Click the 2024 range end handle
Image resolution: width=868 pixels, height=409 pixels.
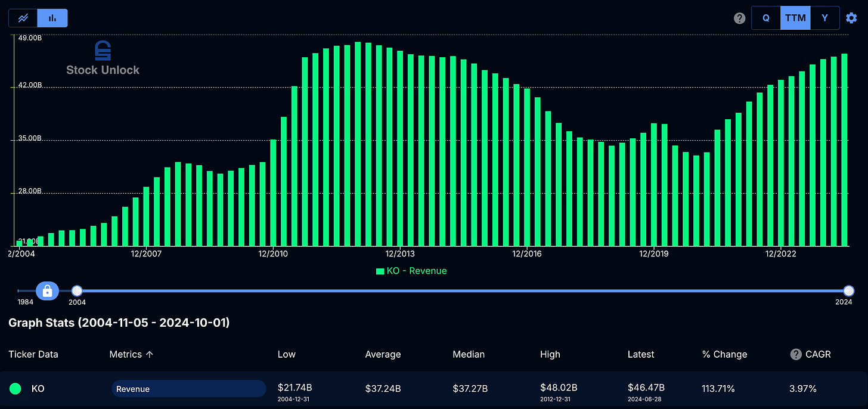(849, 291)
